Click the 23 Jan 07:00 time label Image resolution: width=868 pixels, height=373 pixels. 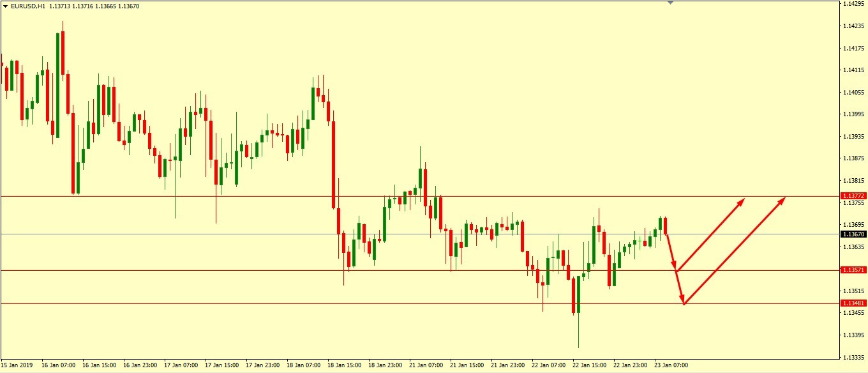click(670, 366)
